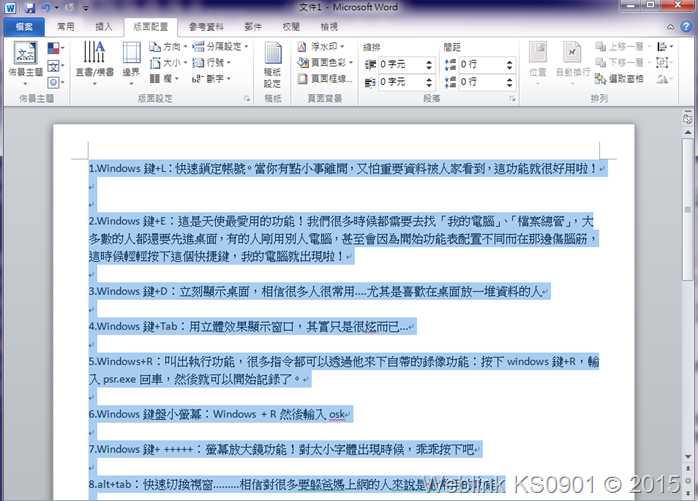
Task: Open the Margins (邊界) button
Action: tap(131, 62)
